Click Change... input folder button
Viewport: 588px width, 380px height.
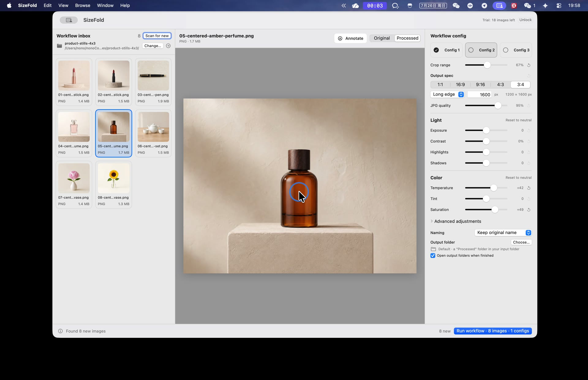(153, 46)
